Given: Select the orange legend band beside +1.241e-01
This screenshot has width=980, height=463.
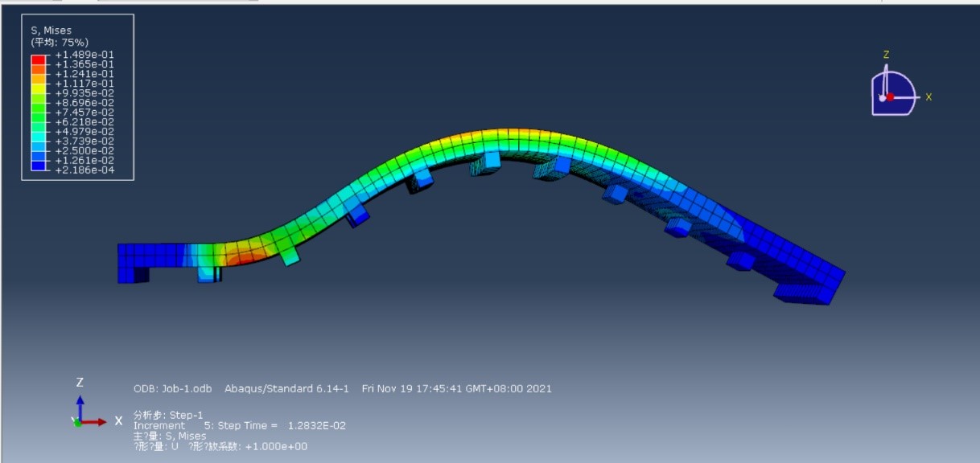Looking at the screenshot, I should click(38, 79).
